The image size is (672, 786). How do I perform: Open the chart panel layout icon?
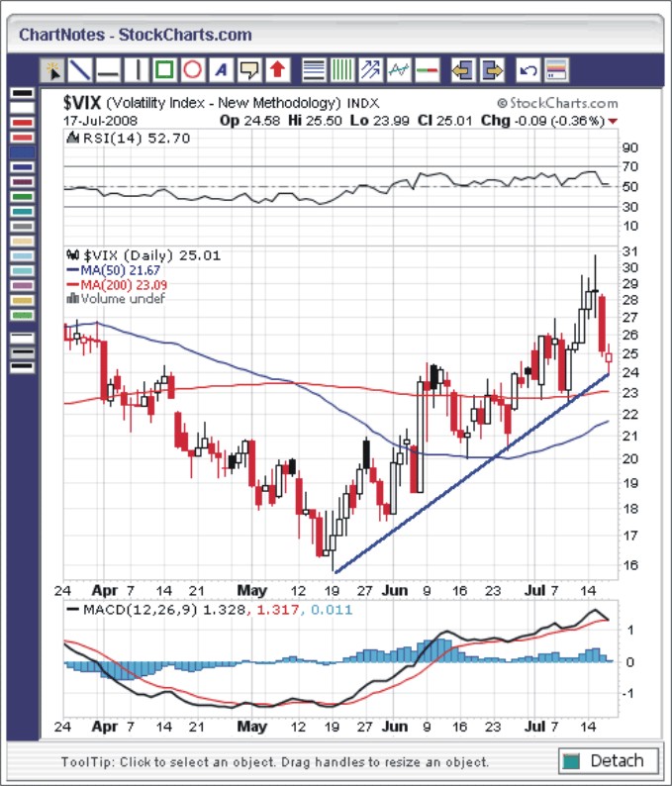coord(556,70)
